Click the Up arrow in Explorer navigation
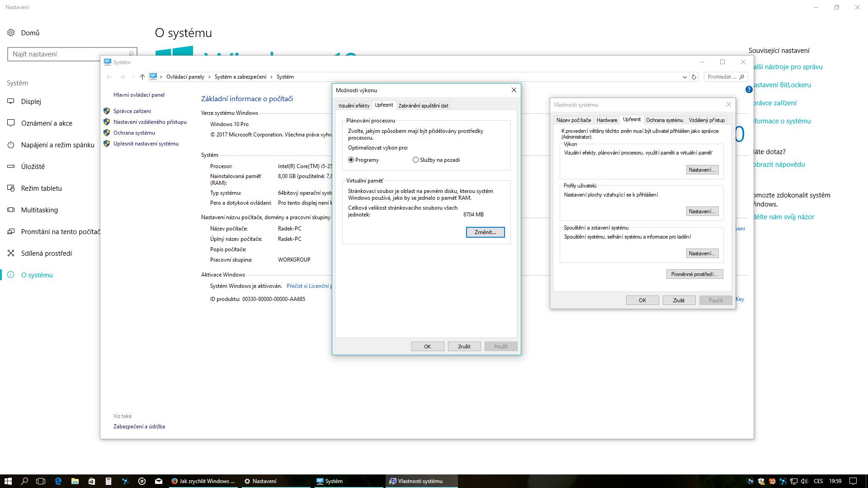 tap(142, 77)
